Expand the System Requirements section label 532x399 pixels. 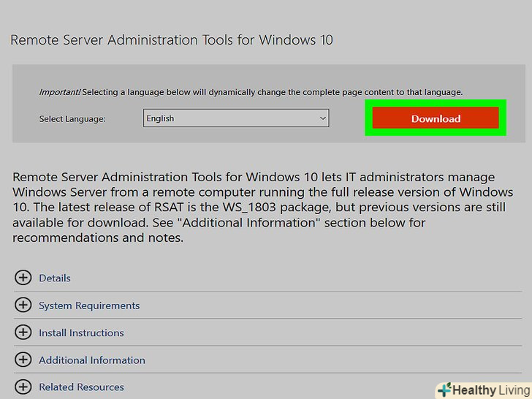tap(89, 305)
